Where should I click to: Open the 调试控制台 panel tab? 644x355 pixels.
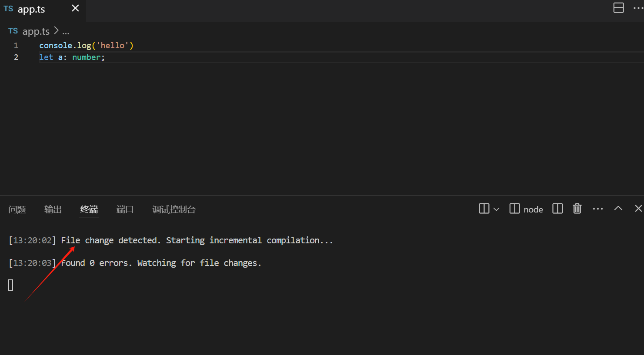(174, 209)
